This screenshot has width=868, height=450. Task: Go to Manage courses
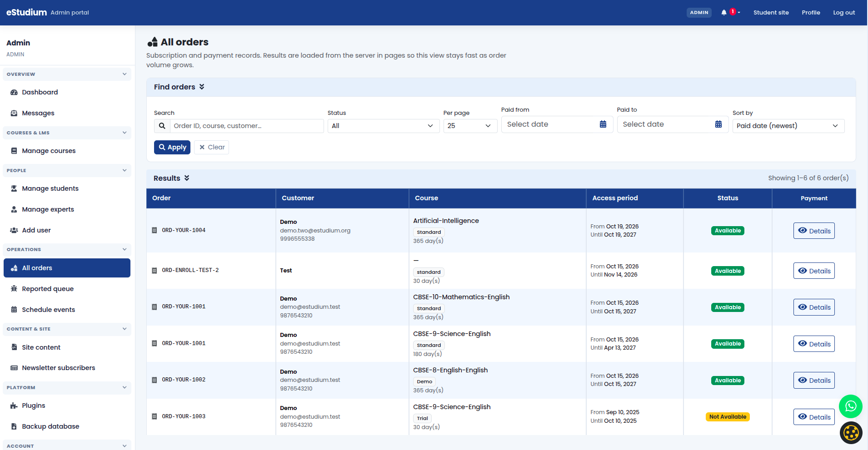coord(67,151)
